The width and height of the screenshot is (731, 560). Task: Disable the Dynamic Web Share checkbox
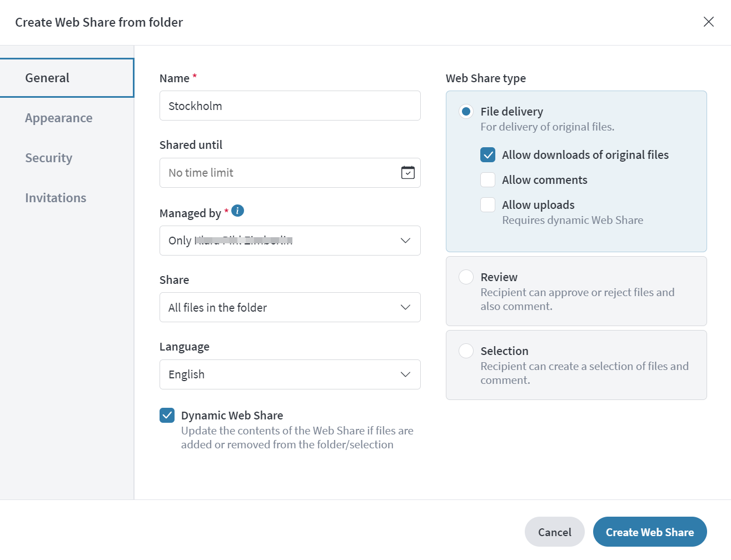[167, 416]
